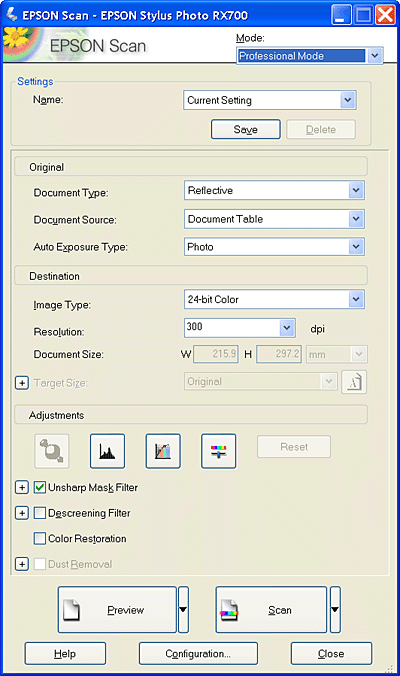Click the target size orientation icon
The image size is (400, 676).
354,382
